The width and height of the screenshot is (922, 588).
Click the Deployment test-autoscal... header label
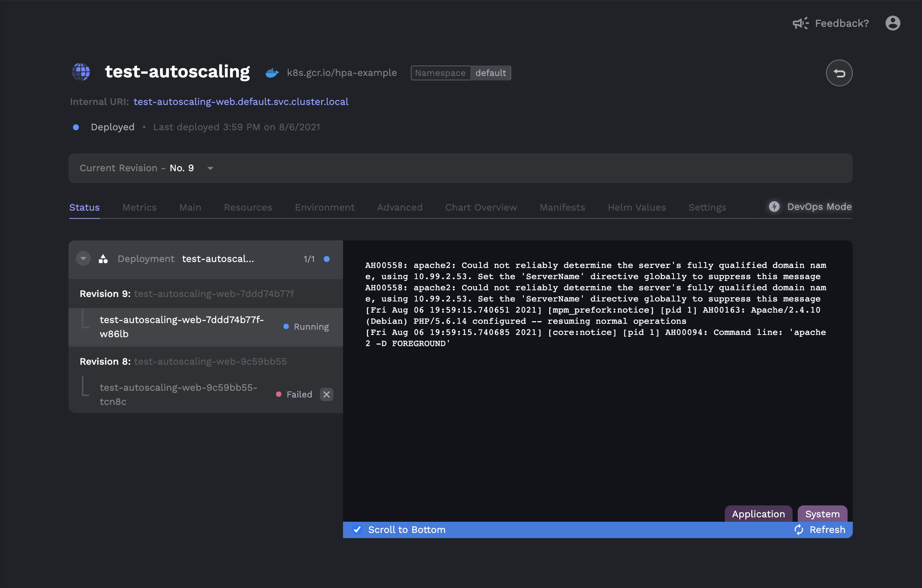[x=186, y=259]
